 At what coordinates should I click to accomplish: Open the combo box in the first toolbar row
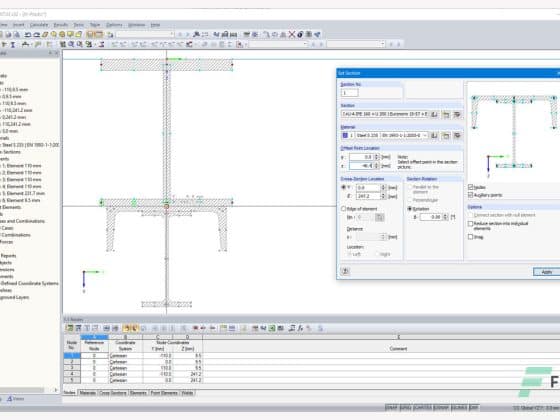pyautogui.click(x=145, y=35)
